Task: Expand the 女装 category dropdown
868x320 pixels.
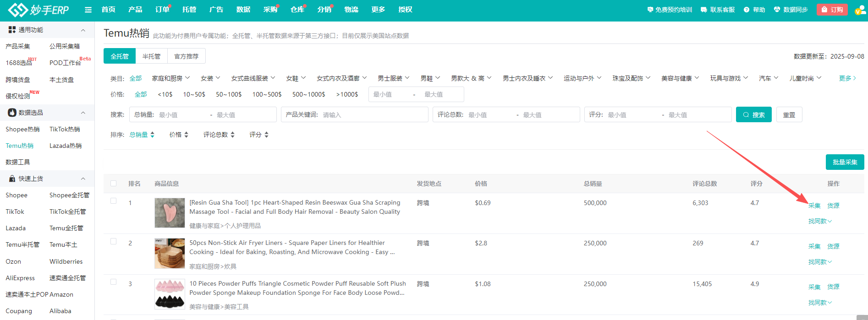Action: 210,78
